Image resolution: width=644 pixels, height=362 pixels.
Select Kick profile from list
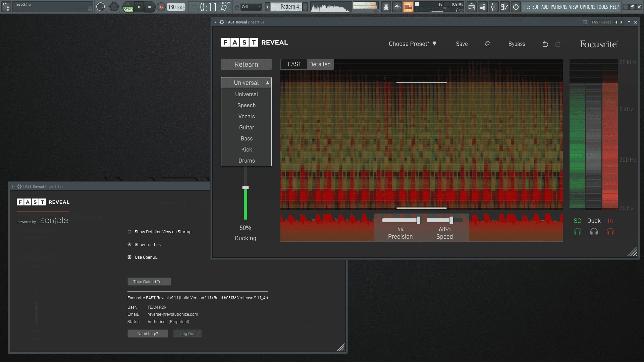click(x=247, y=149)
